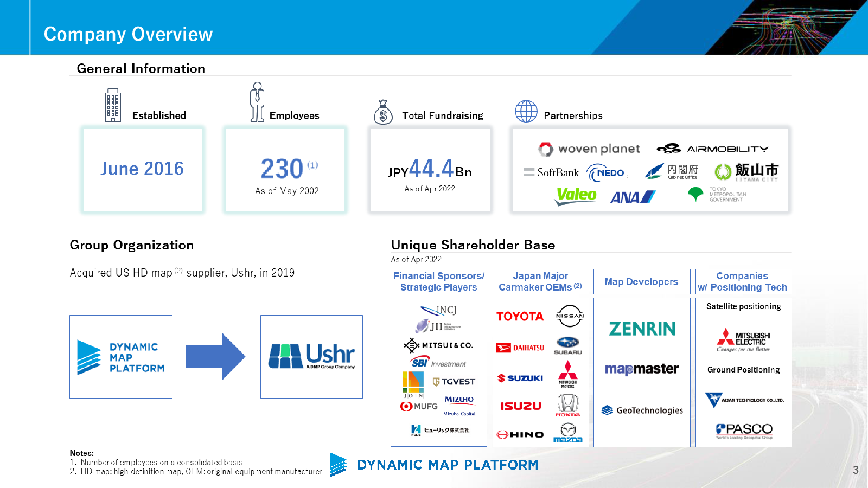Click the Isuzu logo
The image size is (868, 488).
(x=521, y=406)
